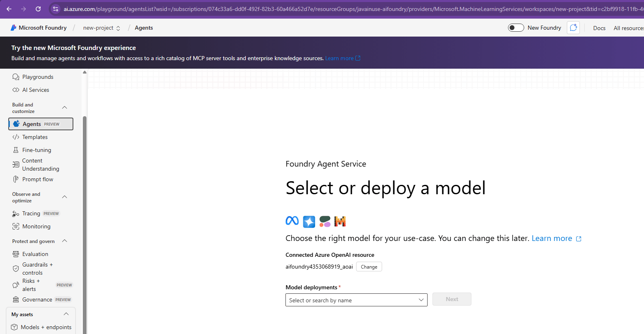Click the Agents breadcrumb

[144, 28]
